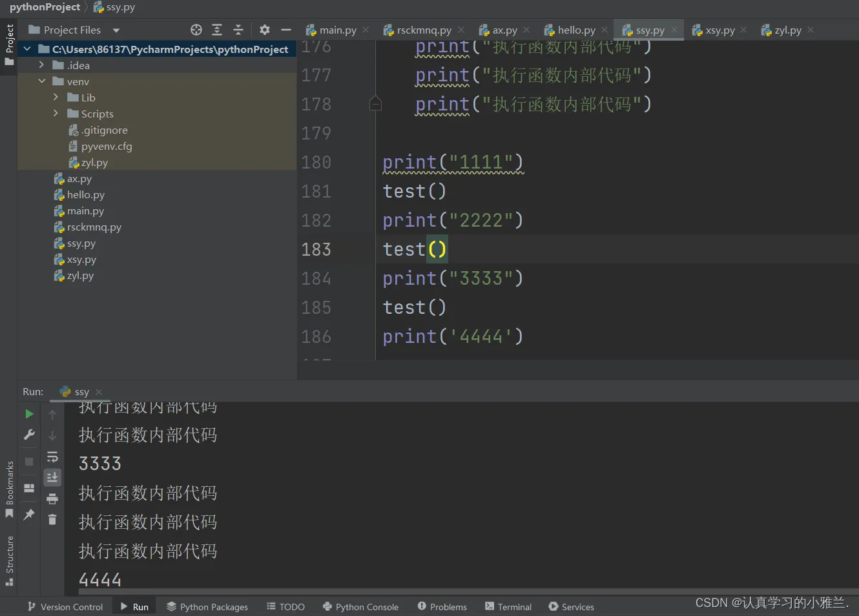This screenshot has width=859, height=616.
Task: Select main.py in project tree
Action: [x=79, y=211]
